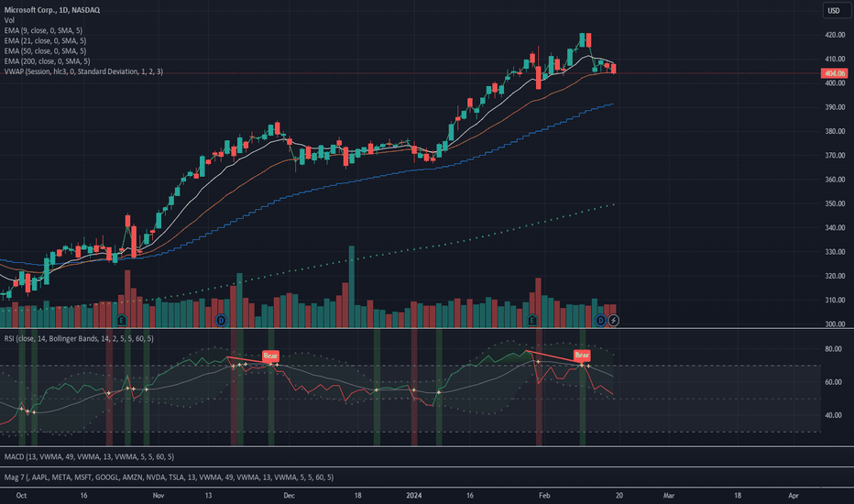854x504 pixels.
Task: Click the February Bear divergence label
Action: [x=582, y=356]
